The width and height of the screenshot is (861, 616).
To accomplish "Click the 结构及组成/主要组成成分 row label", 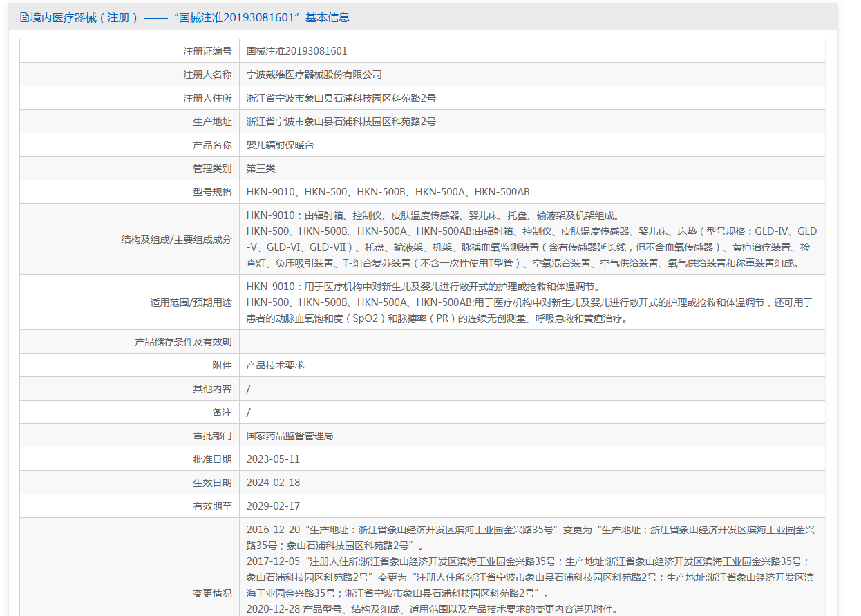I will click(x=176, y=240).
